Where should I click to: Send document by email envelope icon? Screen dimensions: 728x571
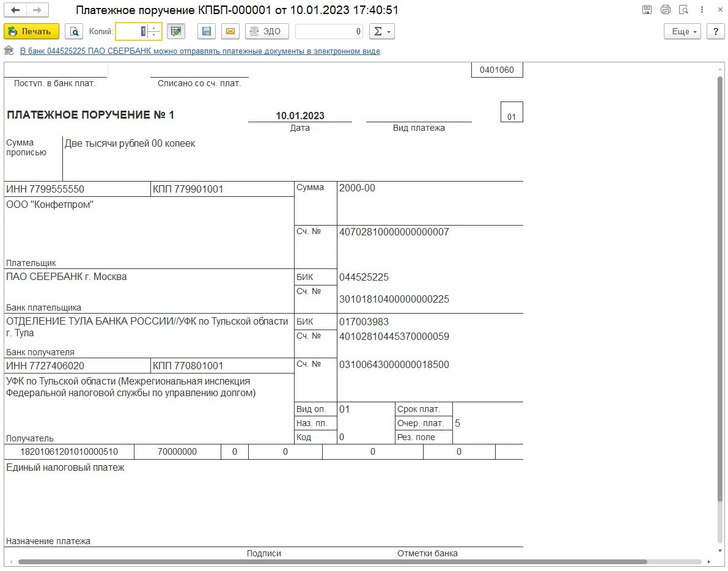point(230,32)
